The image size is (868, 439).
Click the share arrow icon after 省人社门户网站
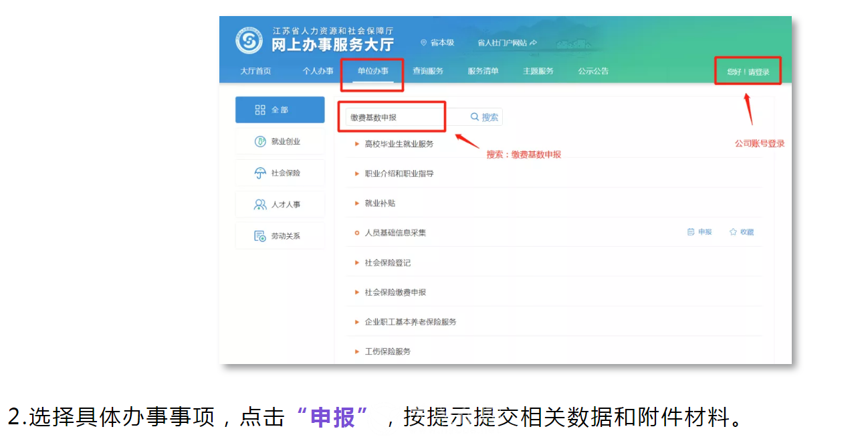coord(534,42)
